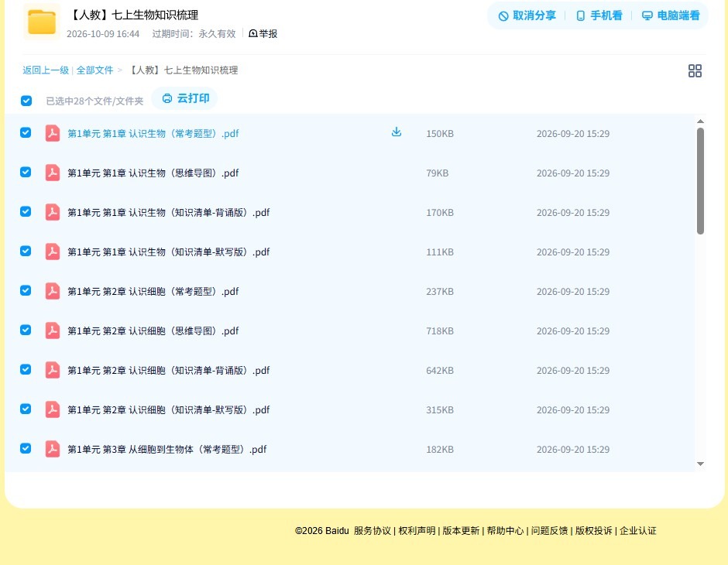
Task: Open the 帮助中心 footer link
Action: [505, 531]
